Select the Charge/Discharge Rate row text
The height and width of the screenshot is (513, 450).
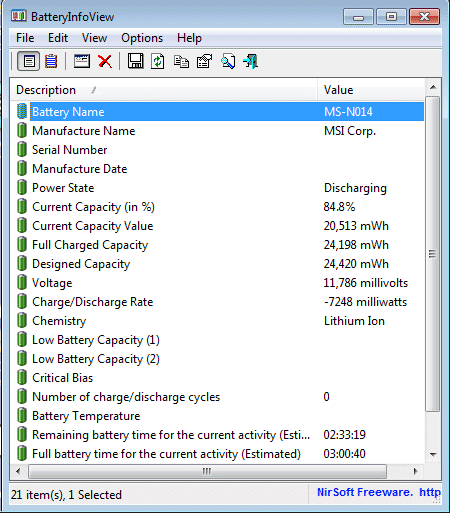pos(93,302)
